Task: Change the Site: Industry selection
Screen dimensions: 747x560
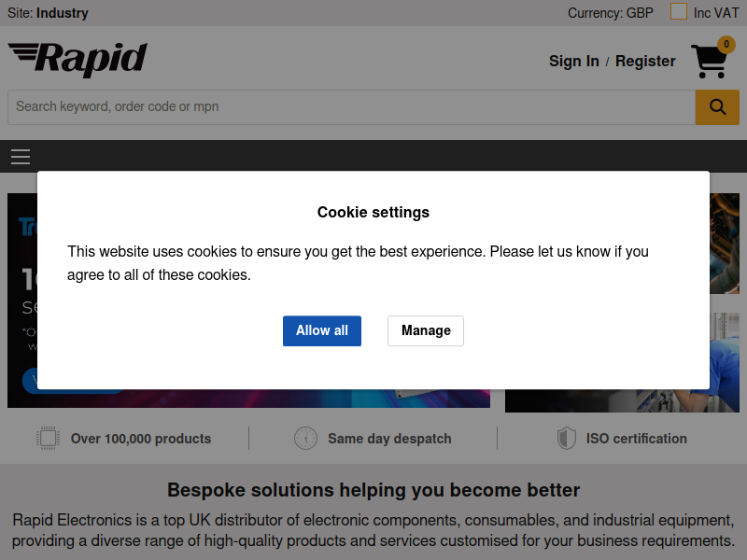Action: pos(49,13)
